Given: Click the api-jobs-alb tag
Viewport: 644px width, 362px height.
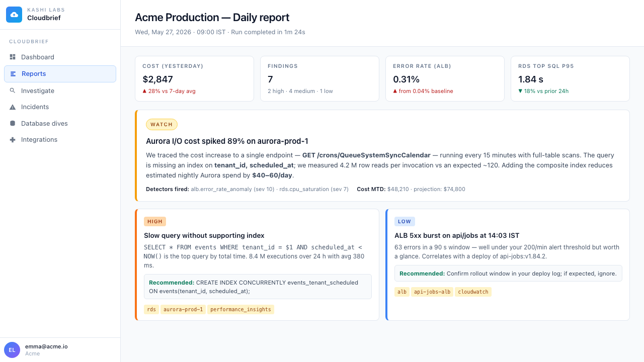Looking at the screenshot, I should click(432, 292).
